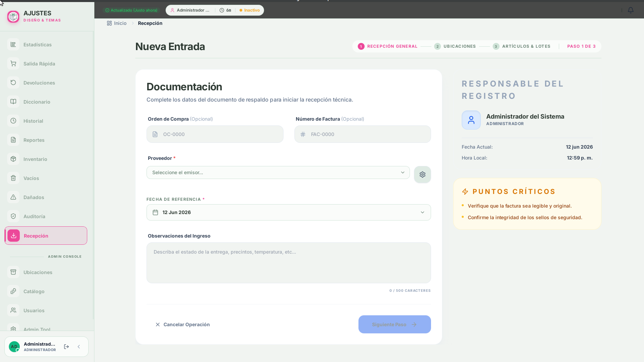Click the '12 jun 2026' Fecha Actual value
644x362 pixels.
pyautogui.click(x=579, y=147)
